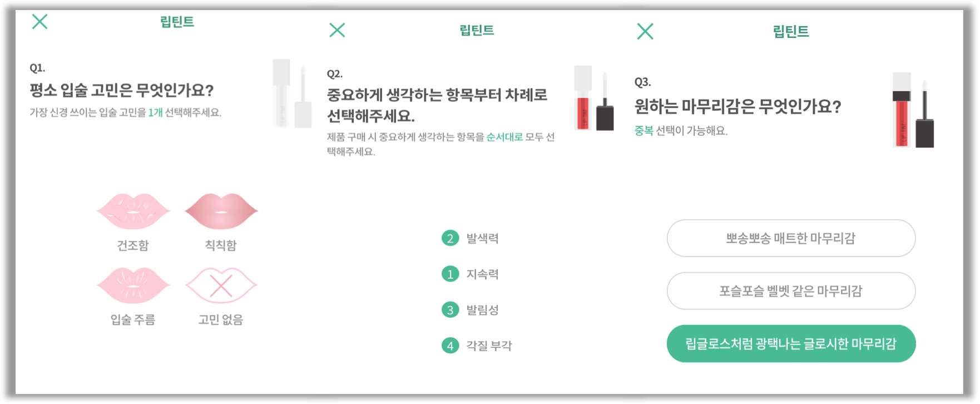Select the 각질 부각 priority option
This screenshot has height=404, width=980.
[x=488, y=345]
